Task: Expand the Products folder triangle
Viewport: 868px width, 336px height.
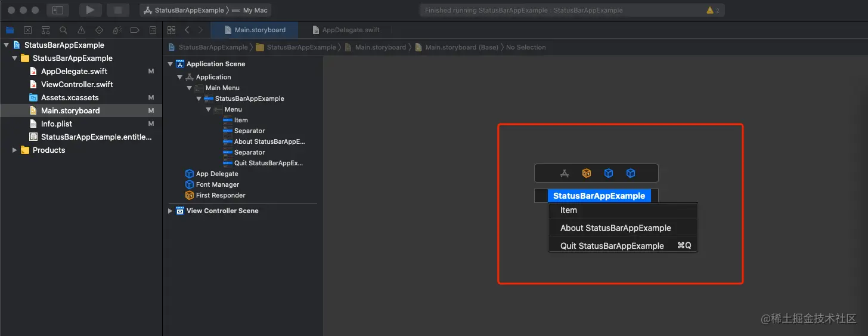Action: coord(15,150)
